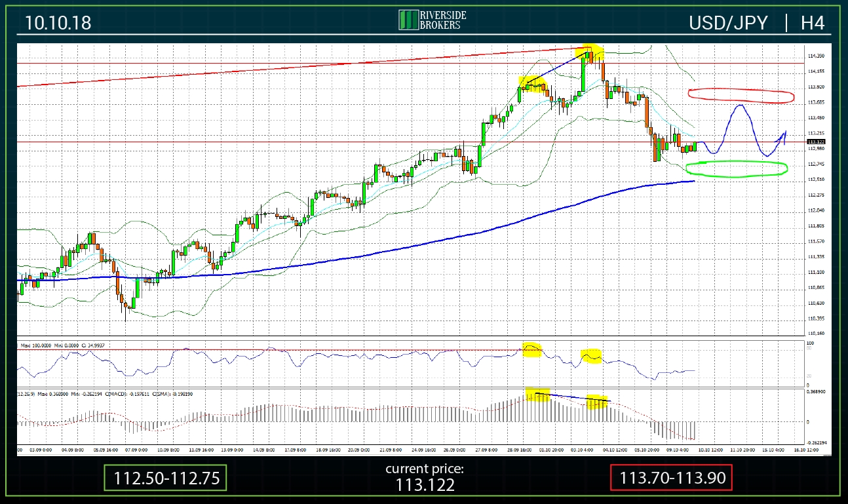The height and width of the screenshot is (504, 848).
Task: Click the 05.09 16:00 time axis label
Action: tap(106, 451)
